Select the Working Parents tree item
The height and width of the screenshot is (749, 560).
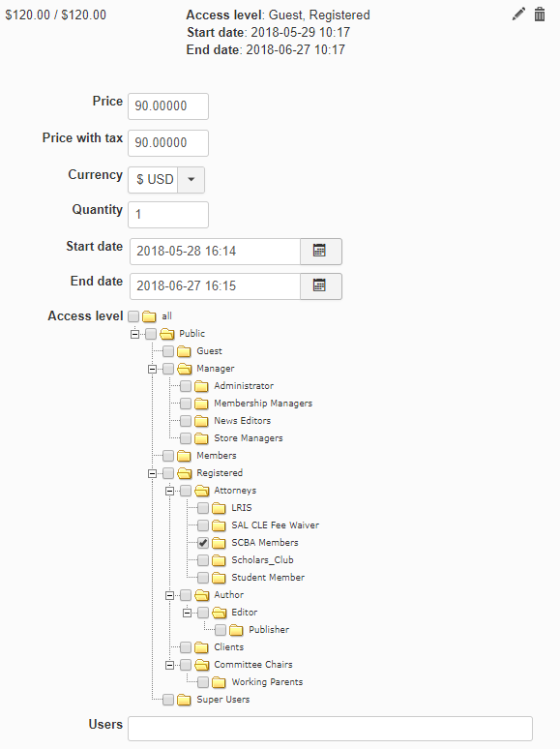tap(267, 682)
